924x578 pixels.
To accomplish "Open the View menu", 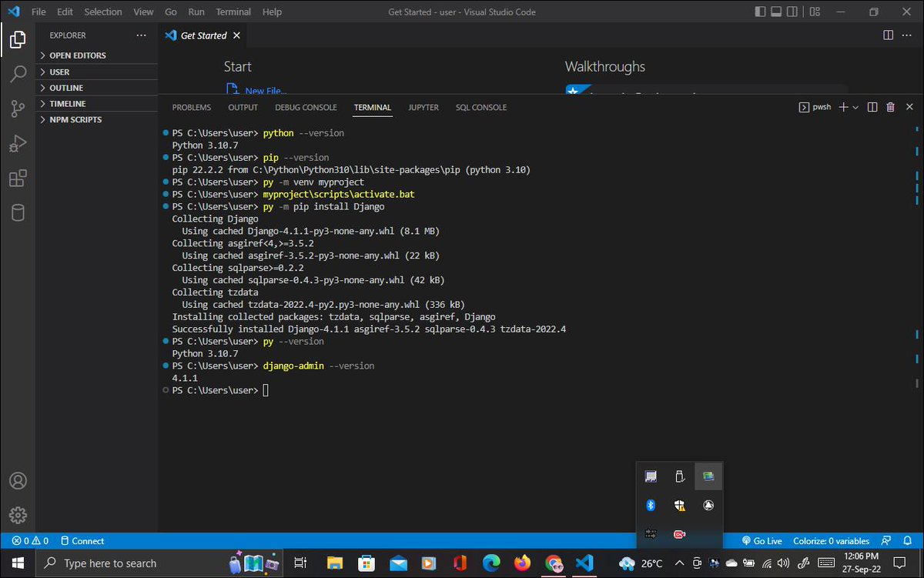I will coord(143,12).
